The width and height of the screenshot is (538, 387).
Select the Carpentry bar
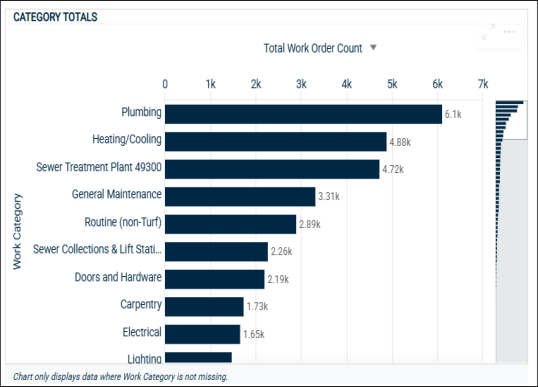pyautogui.click(x=204, y=307)
